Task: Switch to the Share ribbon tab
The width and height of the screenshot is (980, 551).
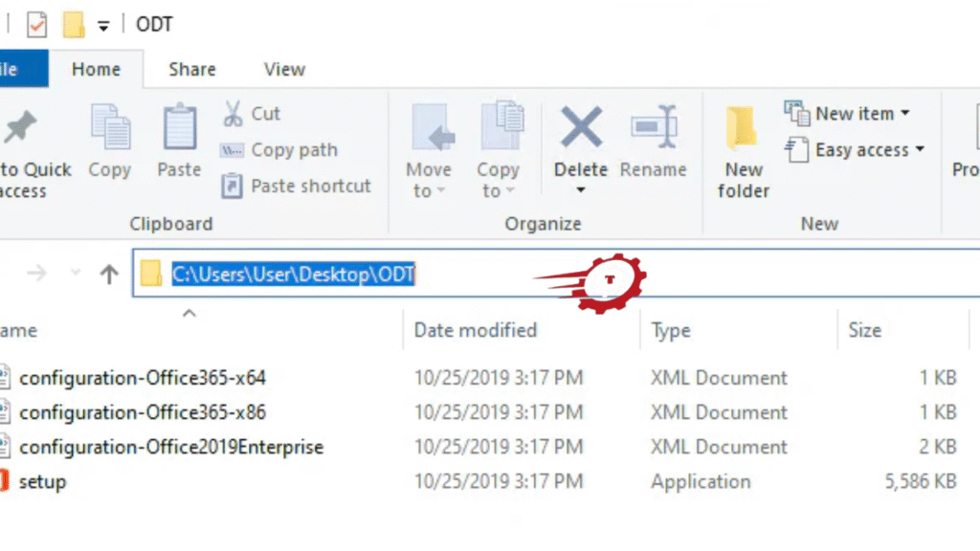Action: [x=191, y=69]
